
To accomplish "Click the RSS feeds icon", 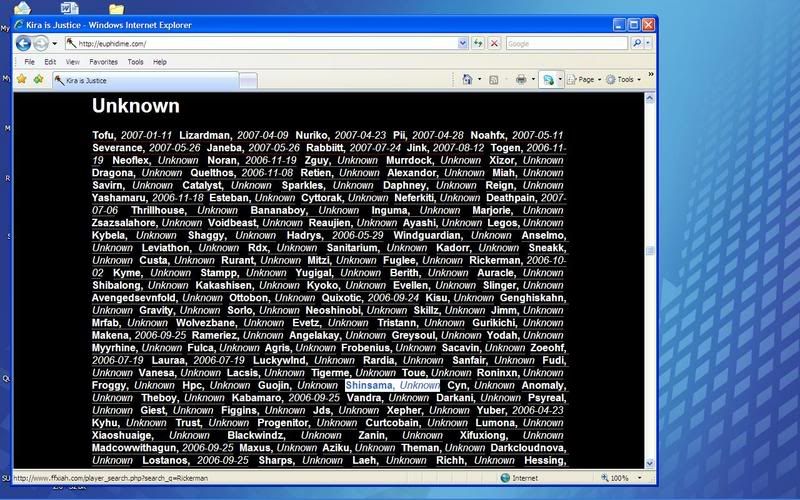I will click(x=493, y=79).
